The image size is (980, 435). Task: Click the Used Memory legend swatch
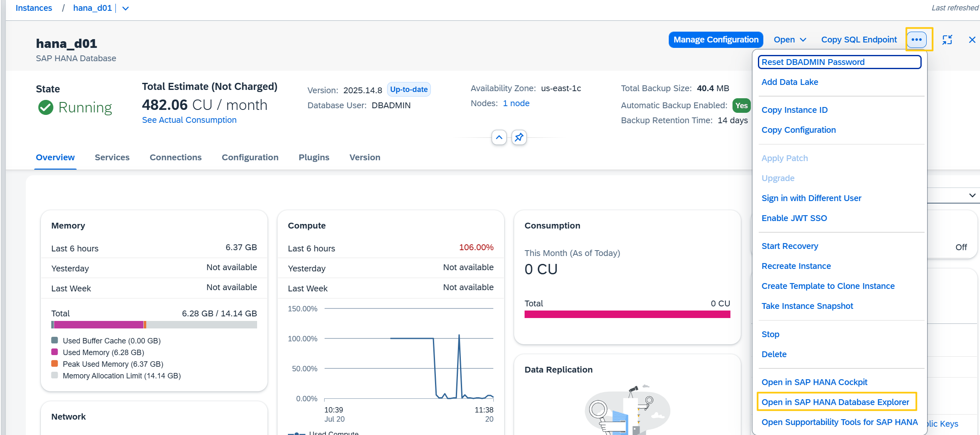(54, 352)
